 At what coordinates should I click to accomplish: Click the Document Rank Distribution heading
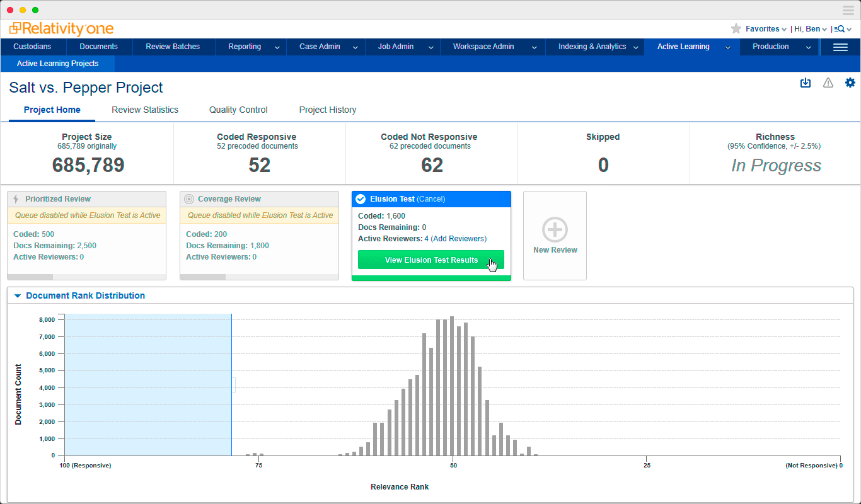coord(86,295)
